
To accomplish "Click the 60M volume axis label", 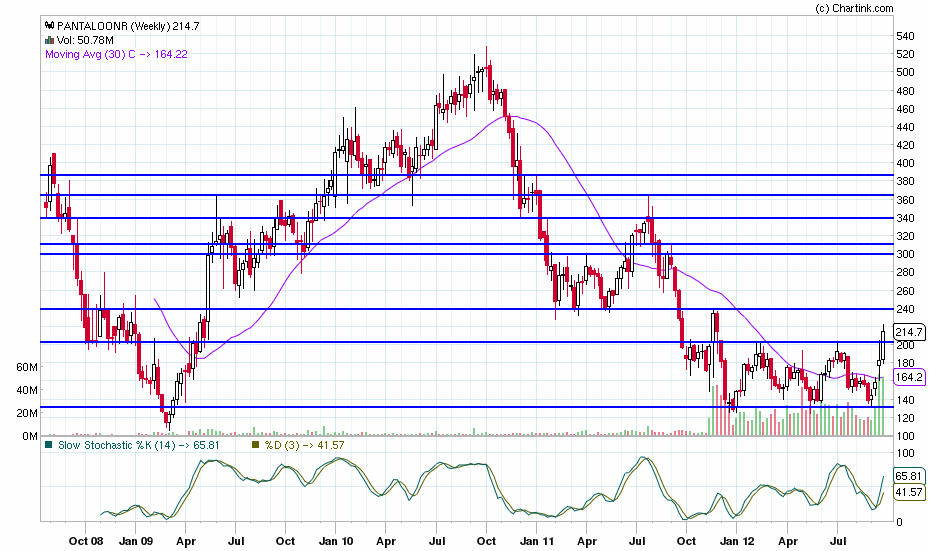I will pos(27,367).
